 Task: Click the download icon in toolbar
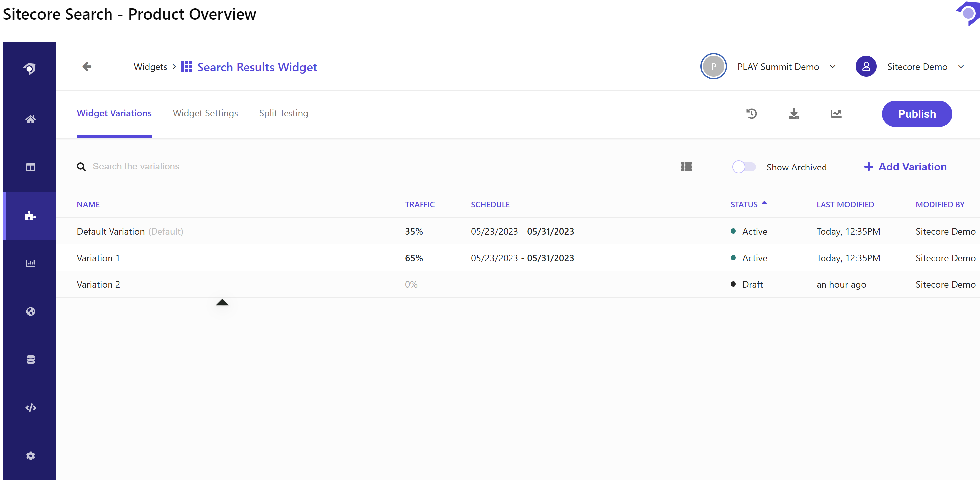(794, 114)
